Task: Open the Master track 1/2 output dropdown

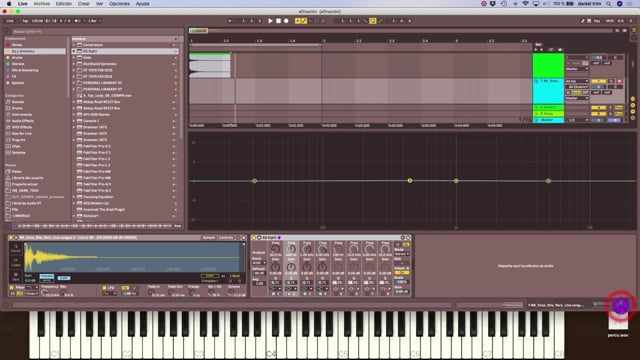Action: pyautogui.click(x=577, y=120)
